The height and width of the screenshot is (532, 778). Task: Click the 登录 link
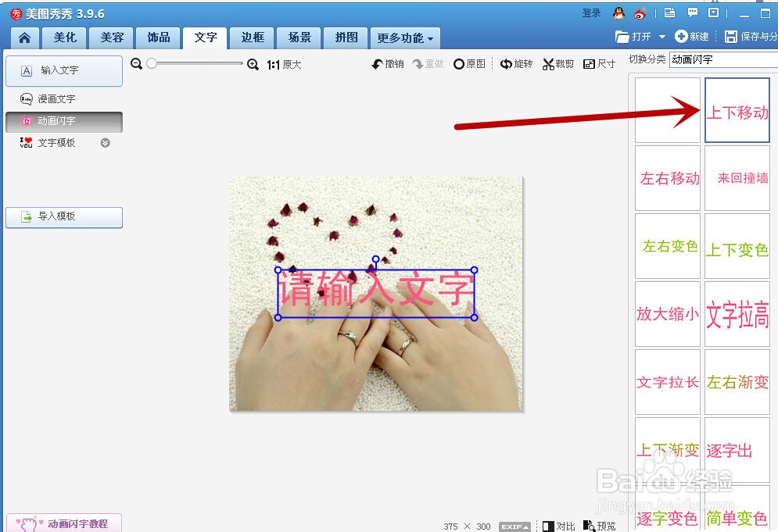pyautogui.click(x=591, y=13)
